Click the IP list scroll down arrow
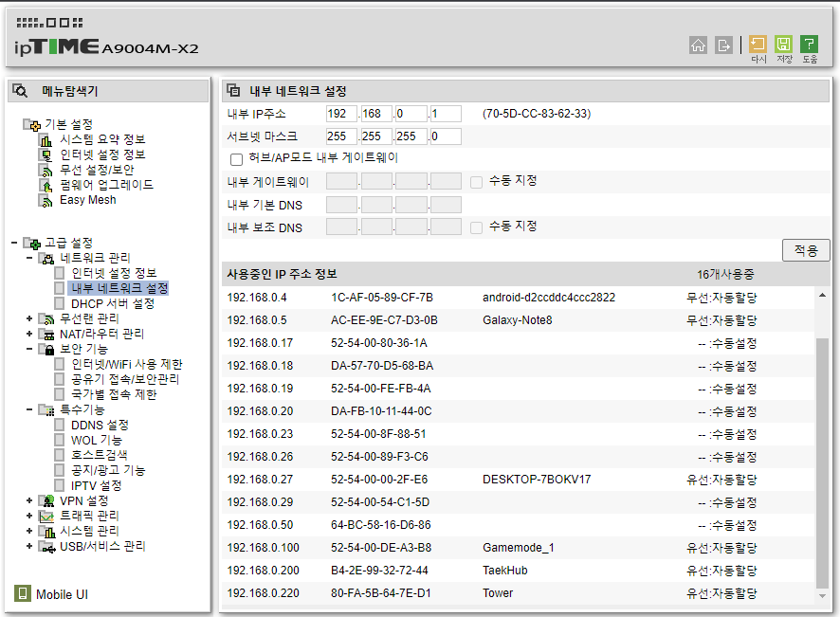The width and height of the screenshot is (840, 617). coord(822,595)
